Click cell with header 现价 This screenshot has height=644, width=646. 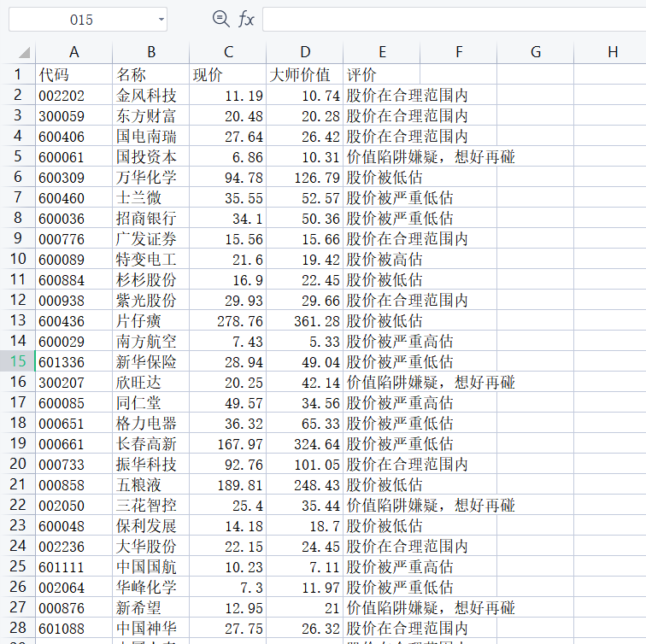click(228, 74)
